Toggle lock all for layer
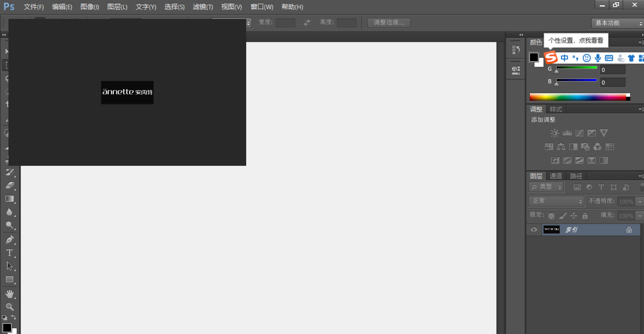The width and height of the screenshot is (644, 334). tap(585, 216)
